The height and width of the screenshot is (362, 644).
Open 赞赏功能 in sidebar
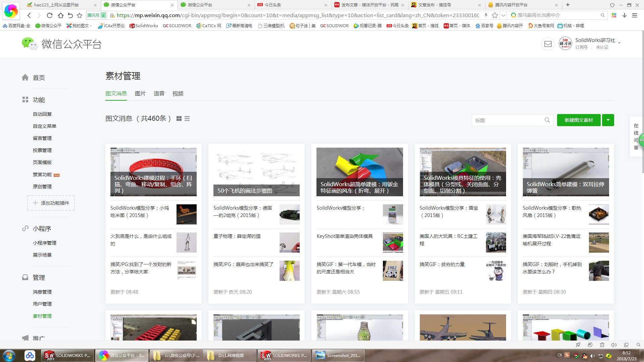coord(42,174)
